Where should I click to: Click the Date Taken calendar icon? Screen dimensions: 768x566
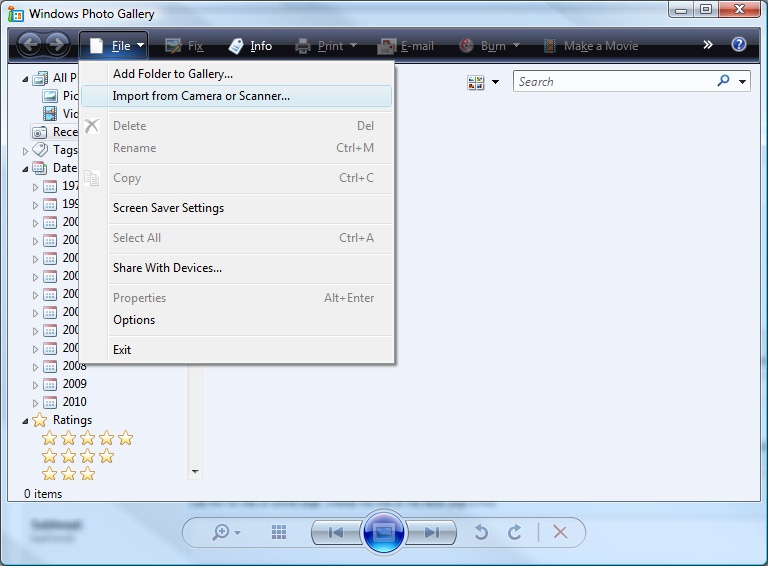click(x=40, y=168)
